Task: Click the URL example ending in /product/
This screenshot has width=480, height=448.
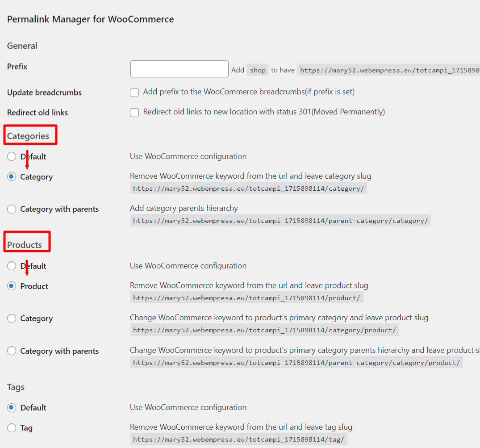Action: (247, 297)
